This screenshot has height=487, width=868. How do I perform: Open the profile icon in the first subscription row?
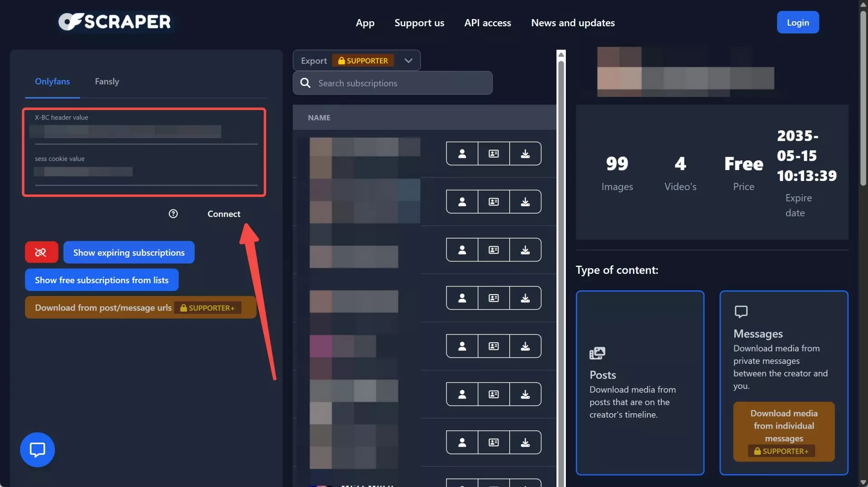point(462,153)
